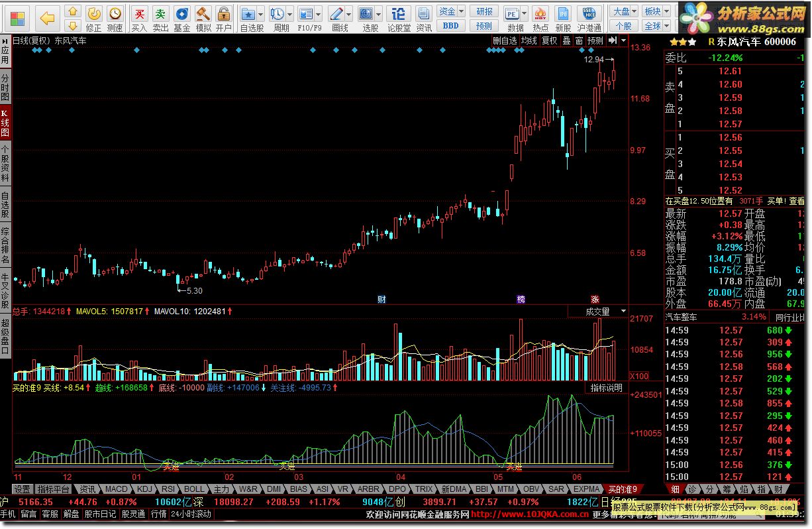Select the BOLL indicator tab

195,489
